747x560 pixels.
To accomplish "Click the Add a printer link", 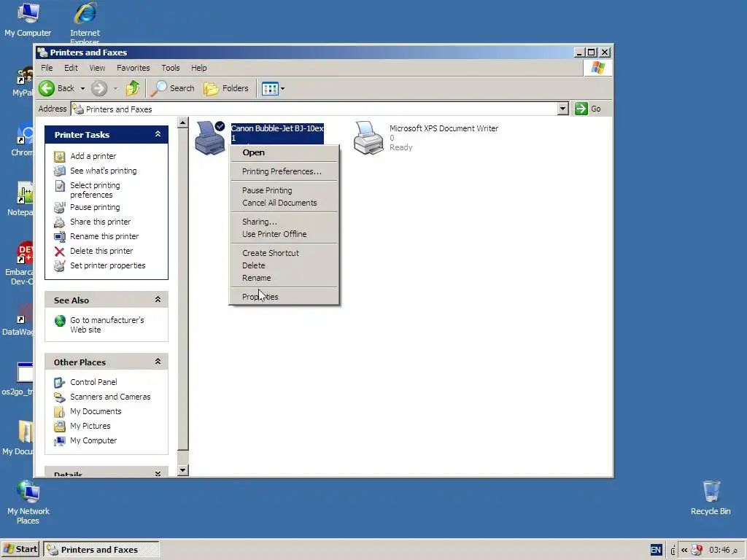I will click(93, 156).
